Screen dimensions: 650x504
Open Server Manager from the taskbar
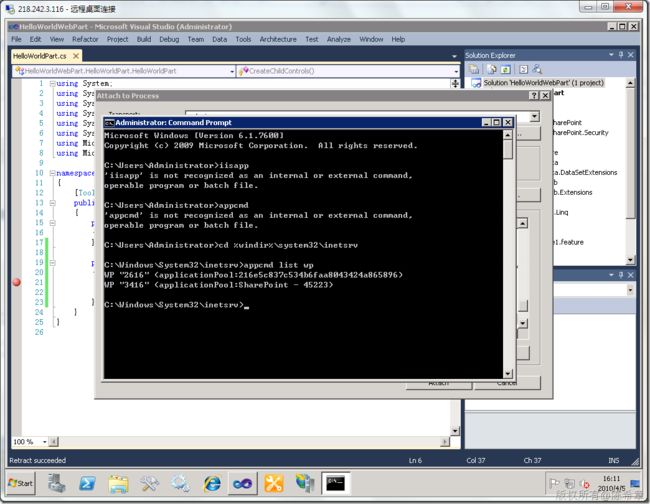click(x=57, y=483)
